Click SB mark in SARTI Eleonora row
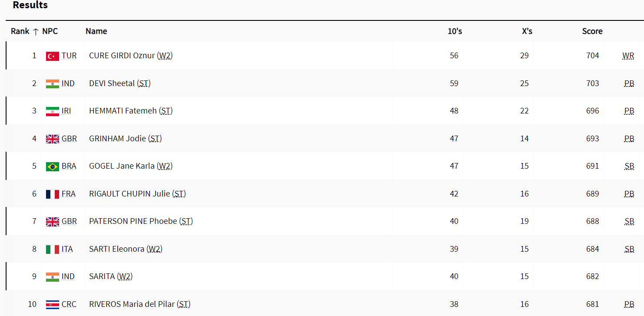Viewport: 644px width, 316px height. 629,249
